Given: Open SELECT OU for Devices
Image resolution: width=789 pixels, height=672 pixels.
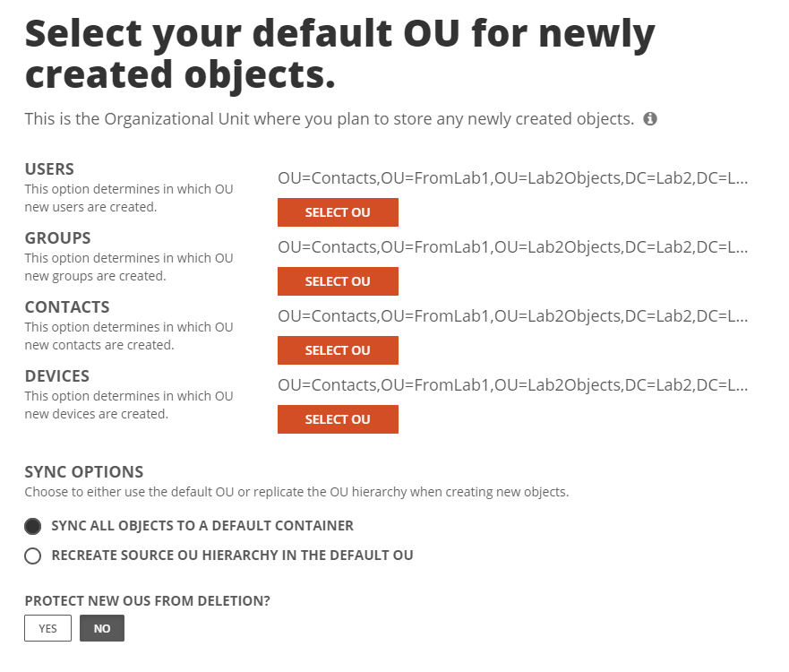Looking at the screenshot, I should [338, 419].
